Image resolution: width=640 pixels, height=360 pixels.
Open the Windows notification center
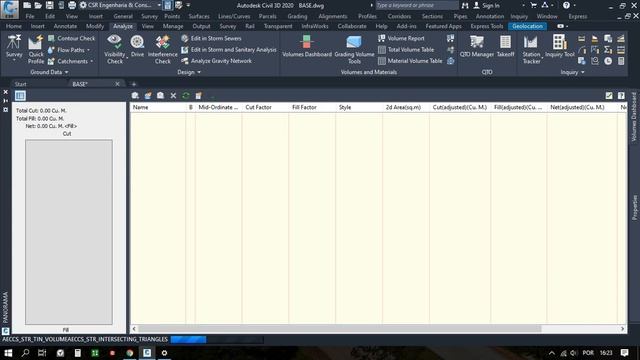(624, 353)
